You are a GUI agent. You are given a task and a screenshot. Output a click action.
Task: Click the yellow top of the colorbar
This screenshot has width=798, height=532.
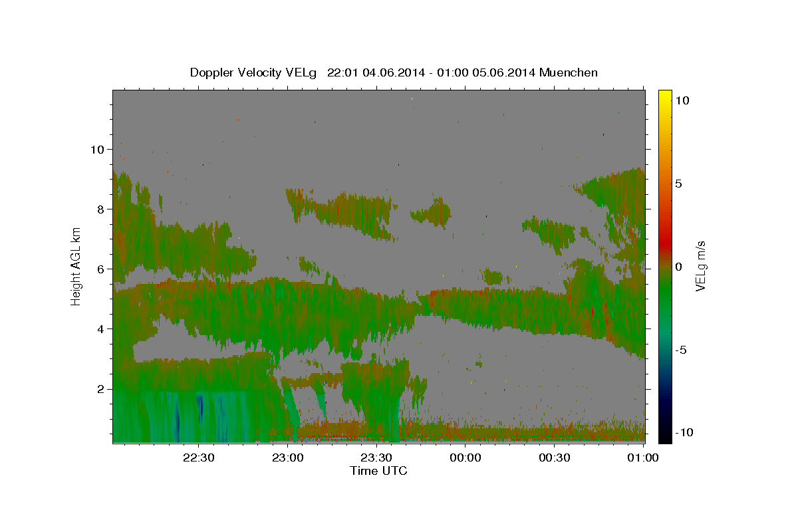coord(664,94)
